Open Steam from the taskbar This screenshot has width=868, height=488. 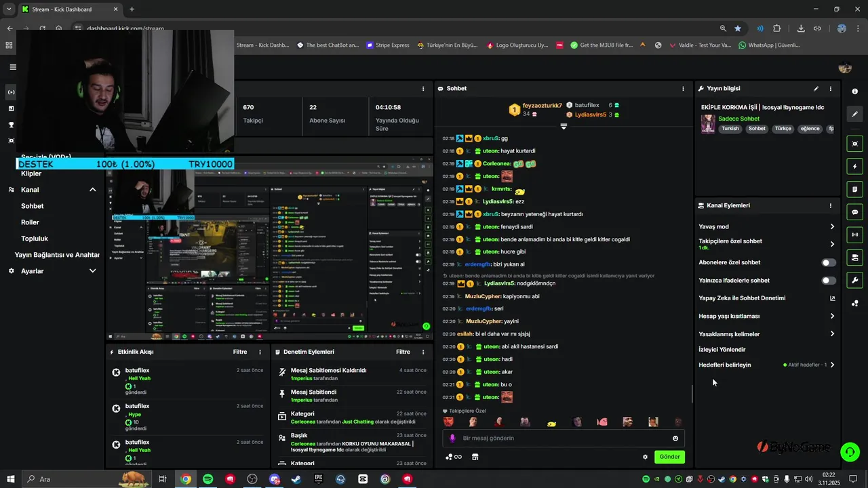[x=296, y=479]
